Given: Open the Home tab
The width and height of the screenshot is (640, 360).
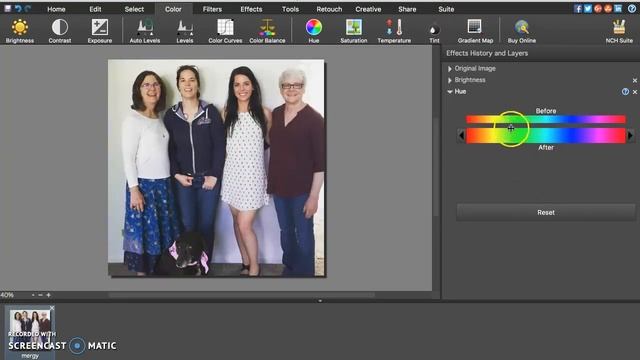Looking at the screenshot, I should point(56,9).
